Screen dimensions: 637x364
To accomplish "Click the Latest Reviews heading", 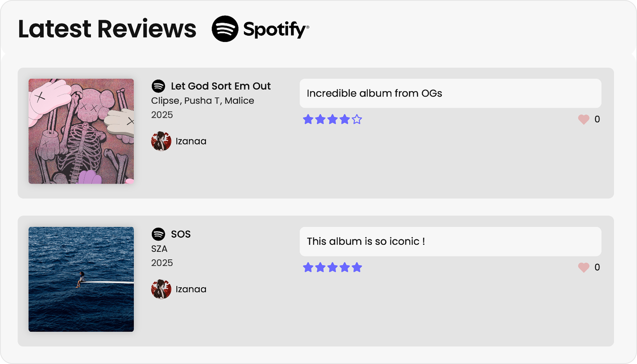I will [x=108, y=29].
